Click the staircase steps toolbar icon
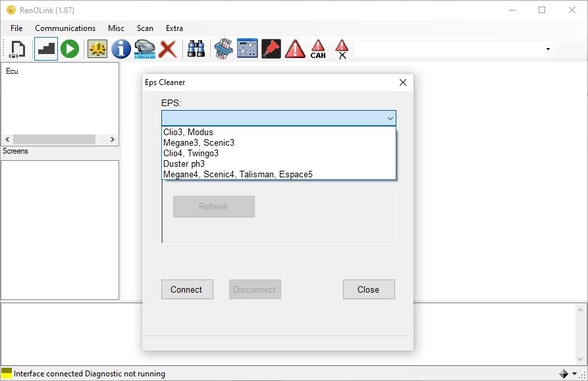This screenshot has width=588, height=381. pyautogui.click(x=46, y=49)
